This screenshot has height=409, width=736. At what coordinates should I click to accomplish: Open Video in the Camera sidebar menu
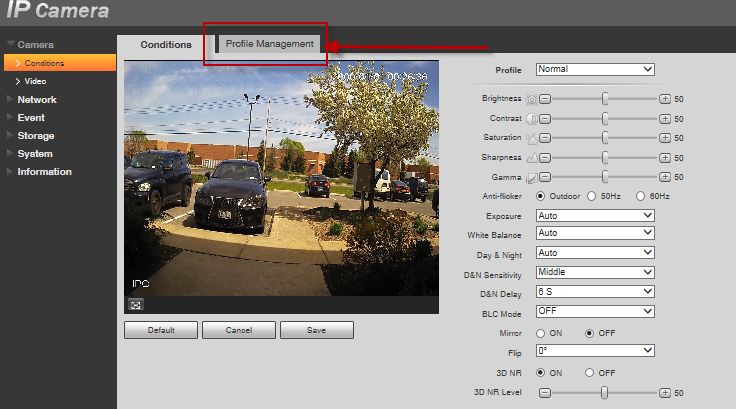tap(35, 81)
